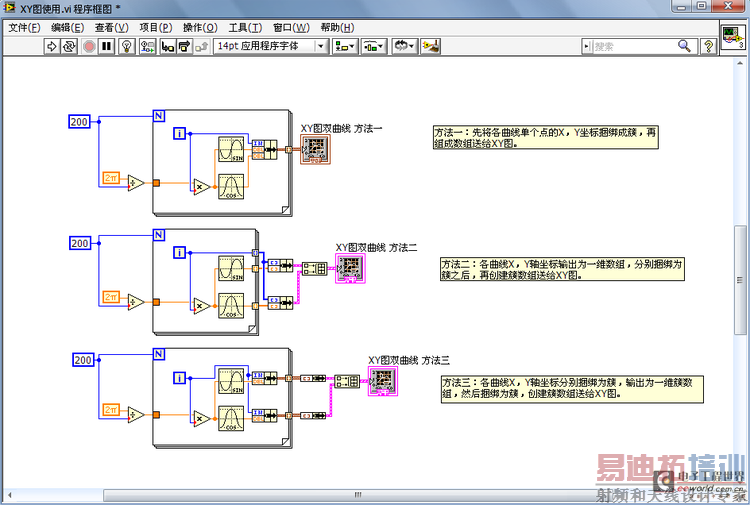This screenshot has width=750, height=505.
Task: Toggle the Pause button
Action: [x=107, y=46]
